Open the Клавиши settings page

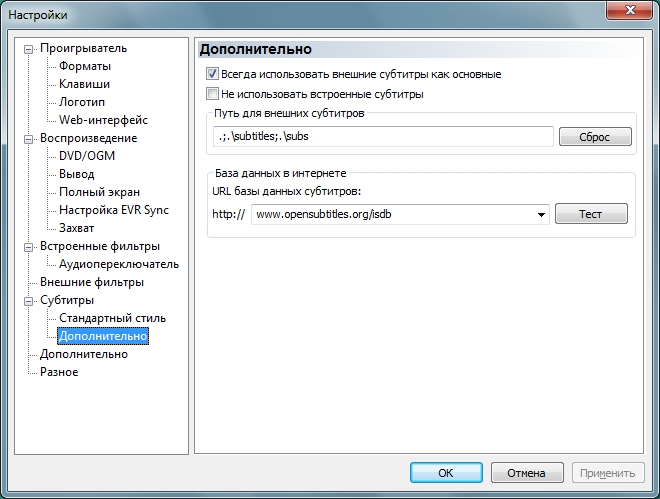84,84
